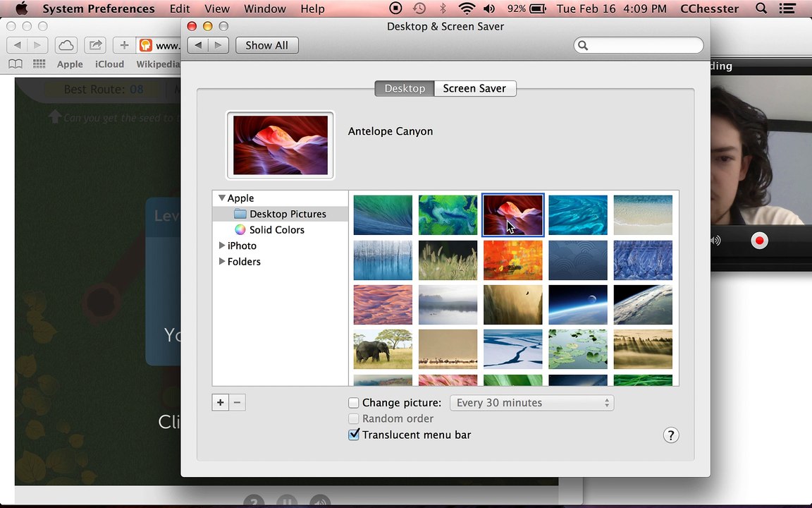Click the red record button in the recording window
Viewport: 812px width, 508px height.
[x=759, y=241]
